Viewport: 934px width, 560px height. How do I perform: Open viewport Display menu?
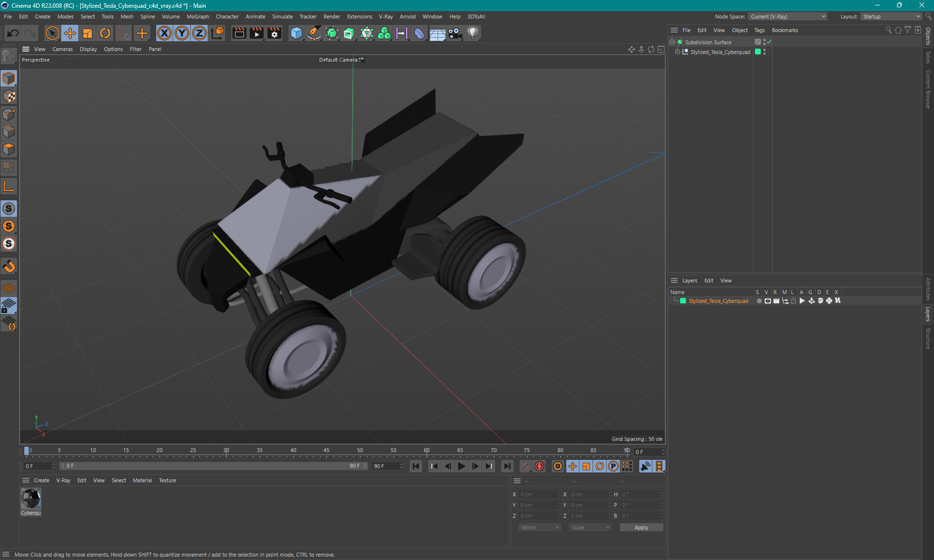pyautogui.click(x=88, y=49)
